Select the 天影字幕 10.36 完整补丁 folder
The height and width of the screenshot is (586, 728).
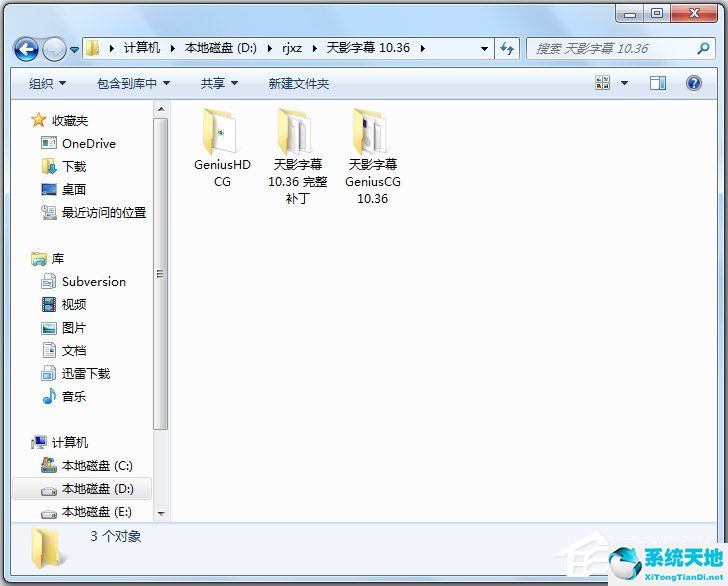tap(297, 156)
